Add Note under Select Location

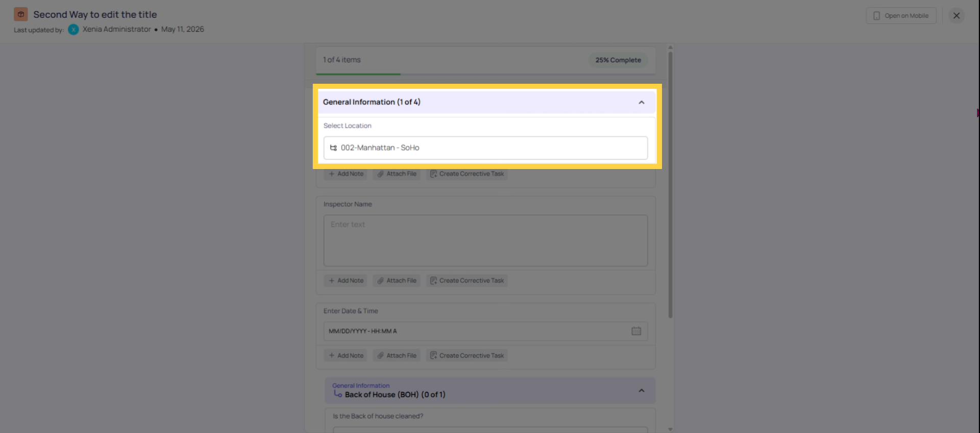pyautogui.click(x=346, y=174)
